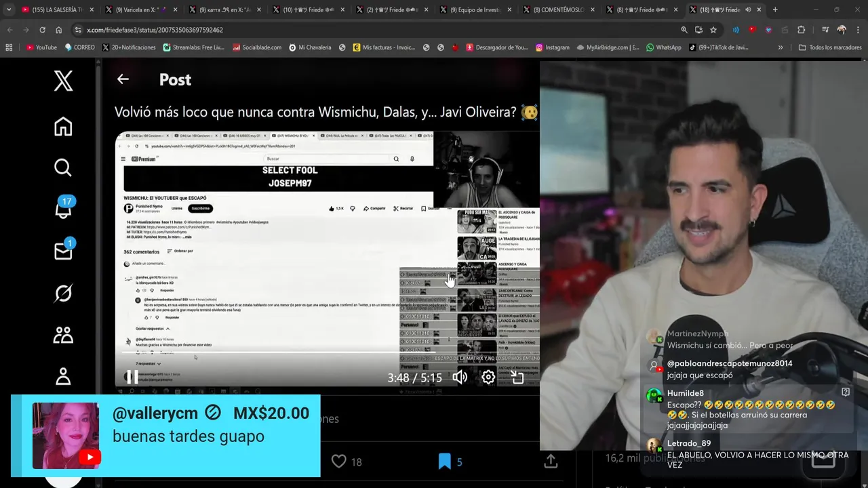Image resolution: width=868 pixels, height=488 pixels.
Task: Open the tab search dropdown
Action: pos(9,9)
